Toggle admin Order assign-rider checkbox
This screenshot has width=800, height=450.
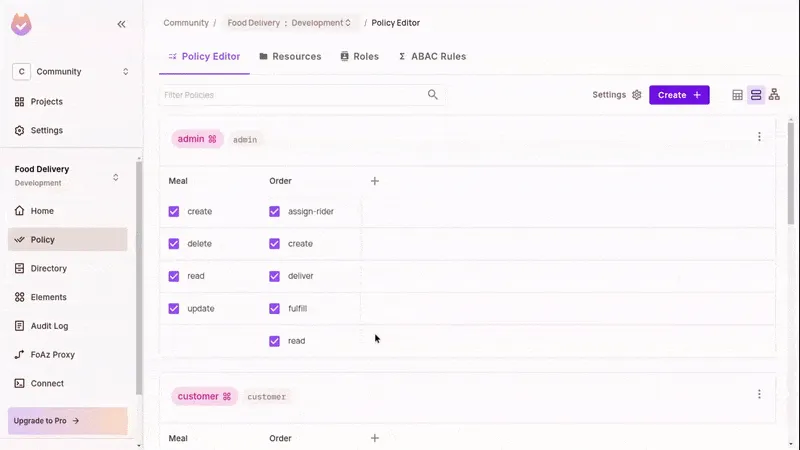[x=274, y=211]
